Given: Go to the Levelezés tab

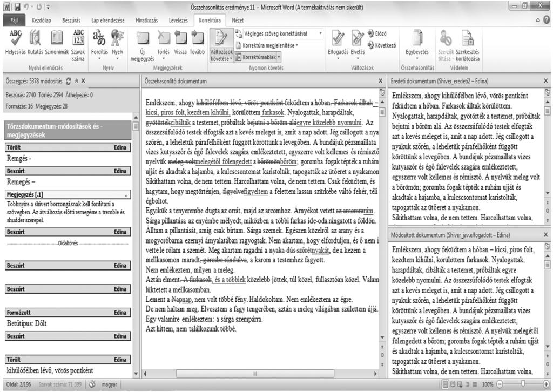Looking at the screenshot, I should pos(178,21).
